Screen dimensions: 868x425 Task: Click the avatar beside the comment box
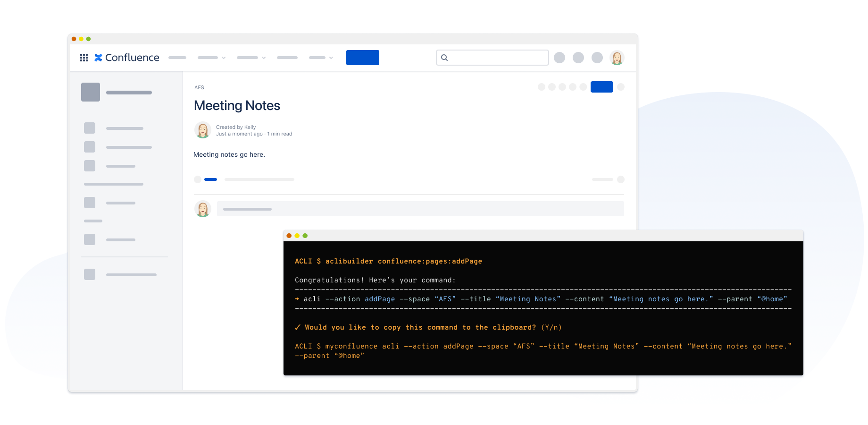203,208
